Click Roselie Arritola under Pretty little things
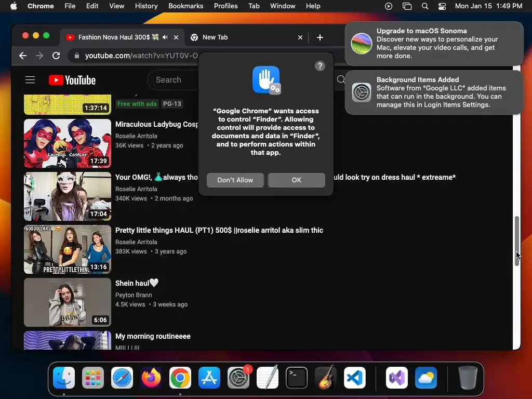This screenshot has width=532, height=399. coord(136,242)
